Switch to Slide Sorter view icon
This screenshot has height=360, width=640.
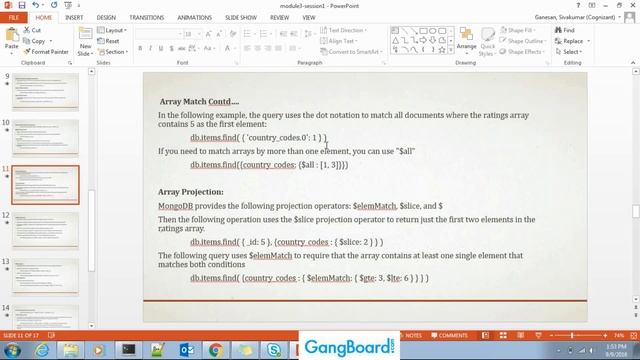coord(503,335)
